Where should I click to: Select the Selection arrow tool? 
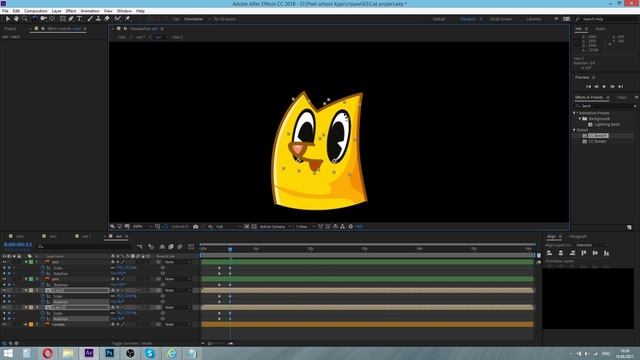pos(8,19)
